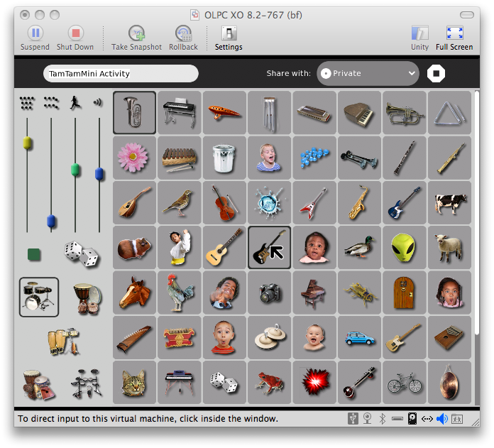Pick the guinea pig sound
The height and width of the screenshot is (448, 494).
point(135,248)
